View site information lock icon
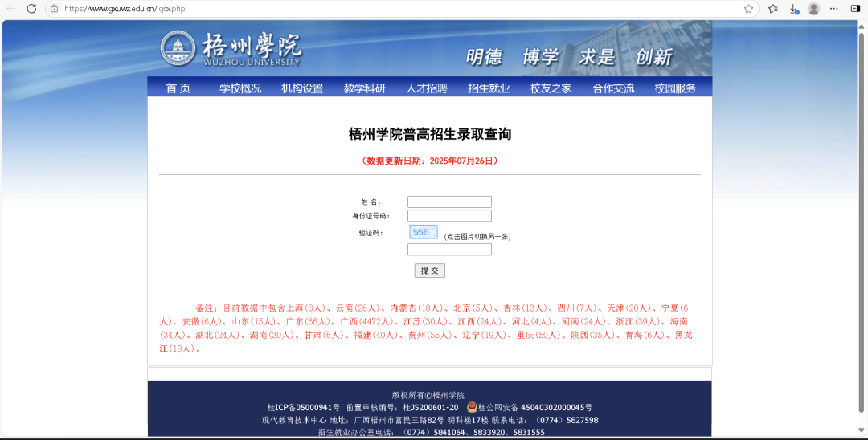The image size is (868, 440). (54, 8)
